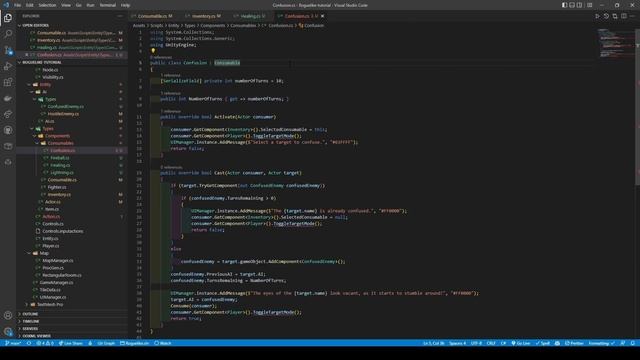
Task: Collapse the Open Editors section
Action: click(36, 25)
